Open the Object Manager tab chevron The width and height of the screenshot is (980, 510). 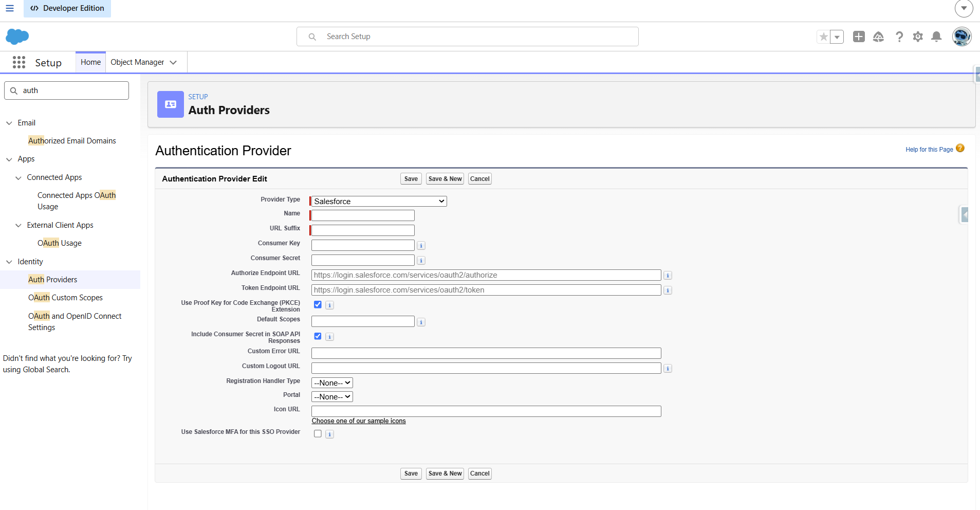coord(173,62)
